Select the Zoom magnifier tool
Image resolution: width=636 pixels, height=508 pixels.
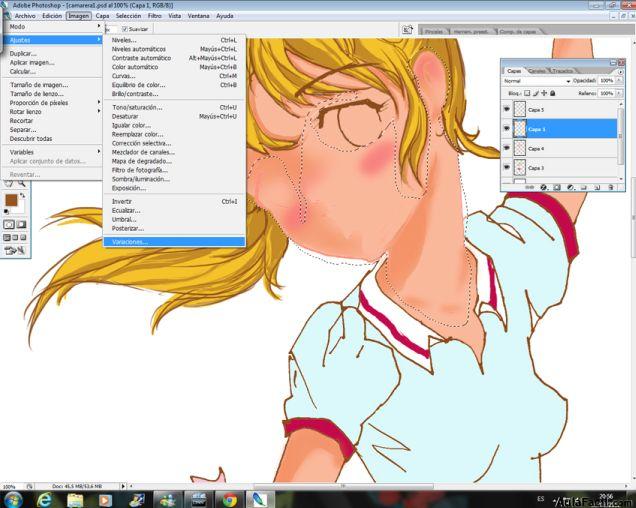[x=21, y=184]
